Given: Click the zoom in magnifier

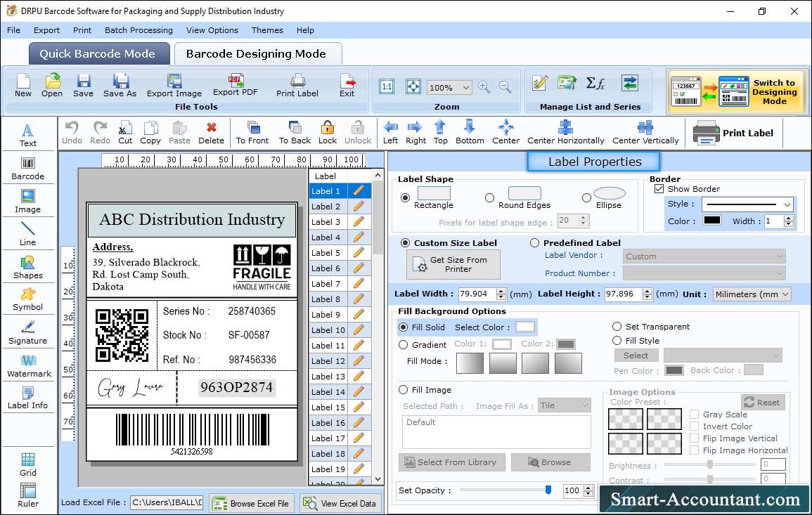Looking at the screenshot, I should pyautogui.click(x=484, y=87).
